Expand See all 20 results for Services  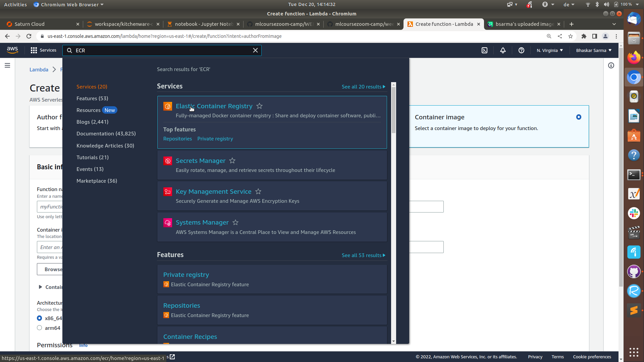tap(363, 86)
